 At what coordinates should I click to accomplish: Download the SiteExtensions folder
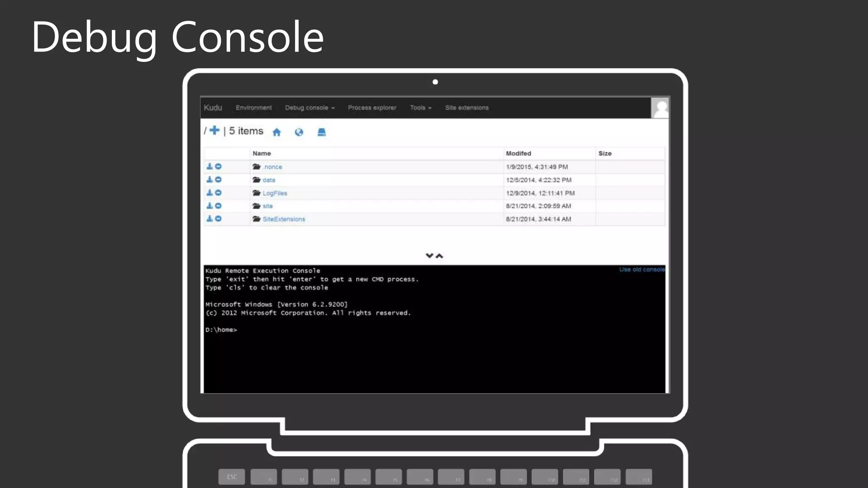[209, 219]
